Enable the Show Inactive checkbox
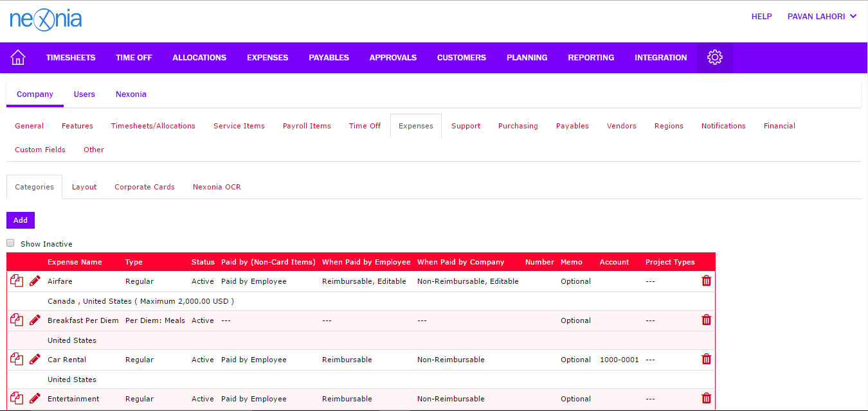This screenshot has height=411, width=868. (x=10, y=243)
